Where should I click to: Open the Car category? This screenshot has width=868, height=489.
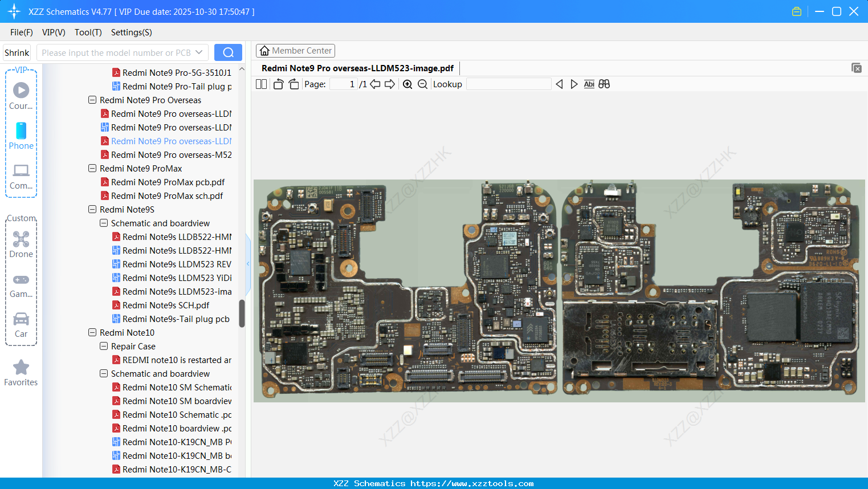pyautogui.click(x=21, y=324)
